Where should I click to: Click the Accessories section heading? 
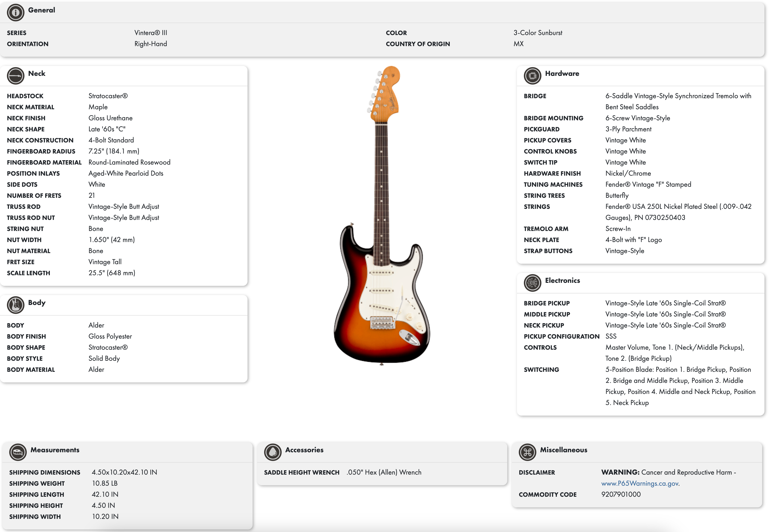click(304, 450)
